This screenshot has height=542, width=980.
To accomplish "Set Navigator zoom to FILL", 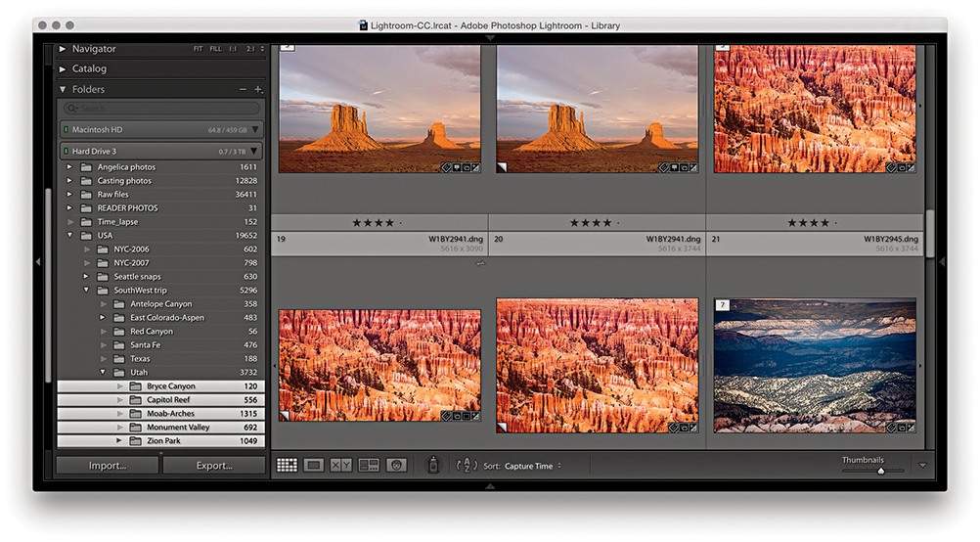I will coord(214,49).
